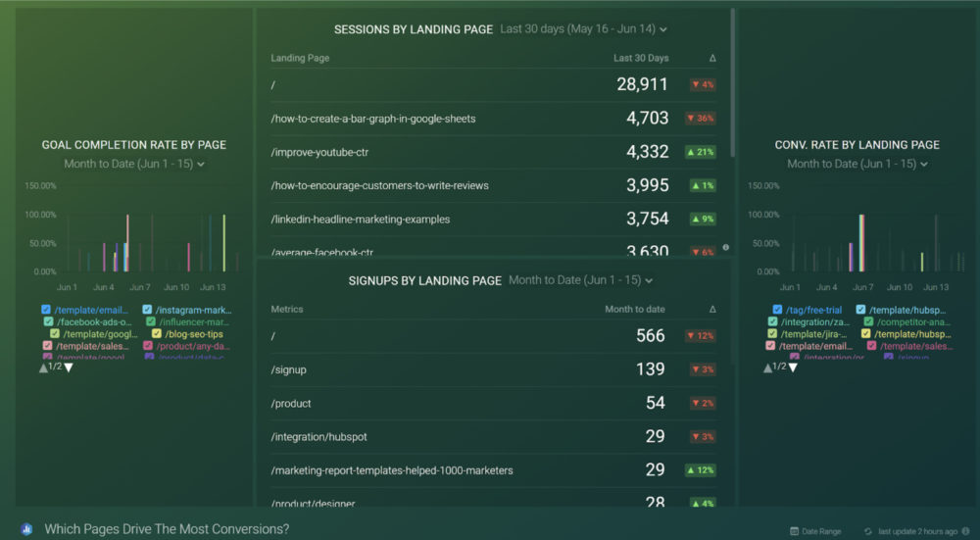This screenshot has width=980, height=540.
Task: Click the sessions table vertical scrollbar
Action: click(732, 78)
